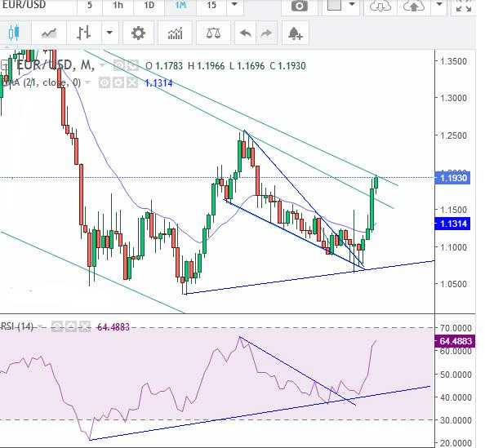This screenshot has height=448, width=485.
Task: Redo the chart action
Action: point(266,33)
